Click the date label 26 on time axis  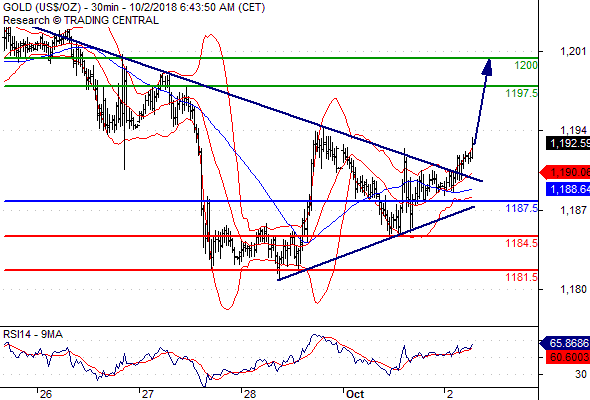click(x=46, y=394)
